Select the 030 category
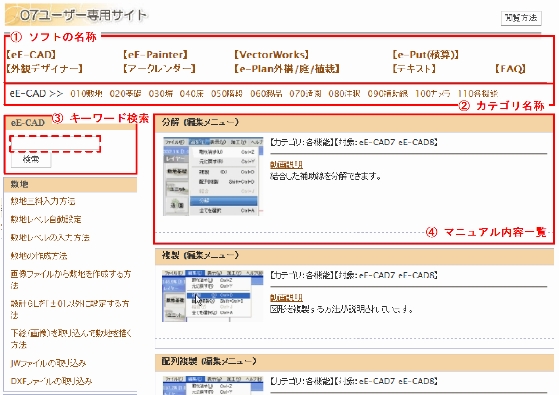Image resolution: width=559 pixels, height=395 pixels. (161, 94)
